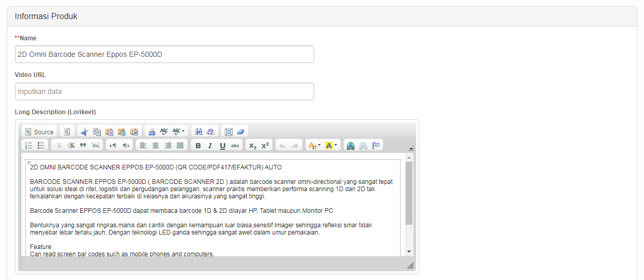Viewport: 644px width, 280px height.
Task: Open the Replace tool icon
Action: click(x=211, y=132)
